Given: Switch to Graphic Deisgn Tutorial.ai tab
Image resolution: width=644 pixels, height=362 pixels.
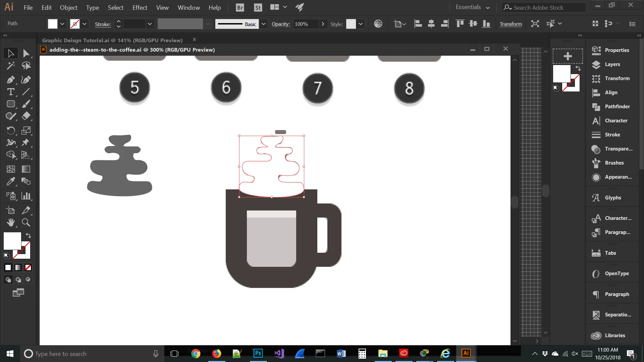Looking at the screenshot, I should (112, 40).
